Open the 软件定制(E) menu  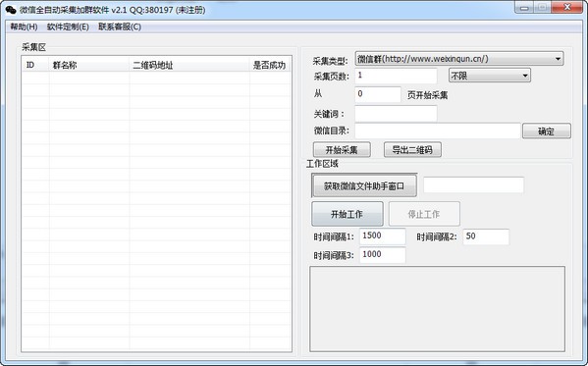pos(68,27)
